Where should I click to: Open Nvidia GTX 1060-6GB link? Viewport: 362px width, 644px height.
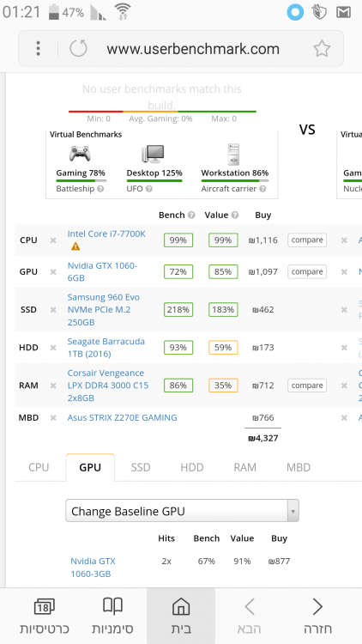click(x=102, y=271)
